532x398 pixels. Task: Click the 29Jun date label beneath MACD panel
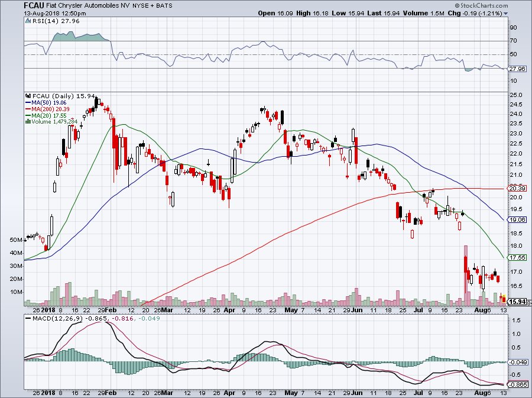(x=352, y=393)
